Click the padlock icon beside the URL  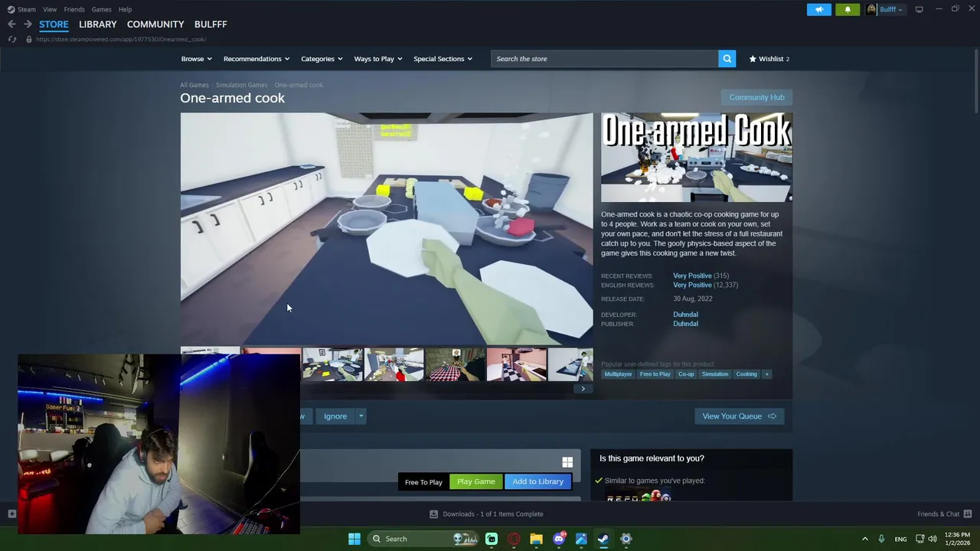click(29, 39)
